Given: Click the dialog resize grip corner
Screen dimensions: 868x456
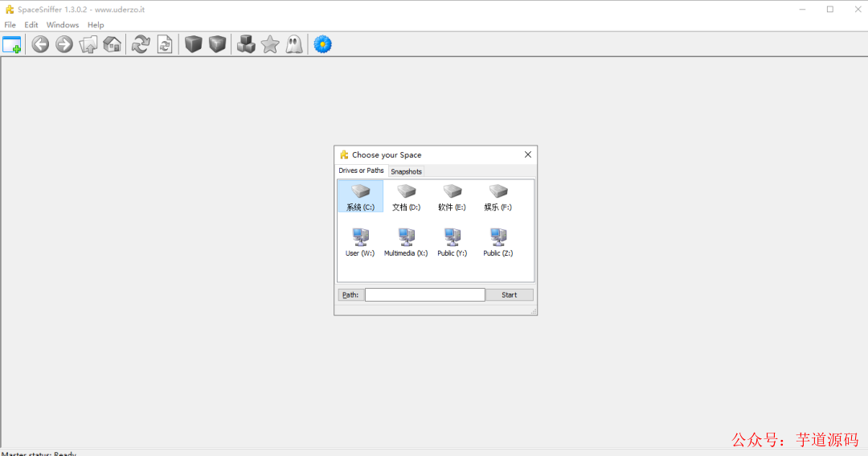Looking at the screenshot, I should (533, 311).
